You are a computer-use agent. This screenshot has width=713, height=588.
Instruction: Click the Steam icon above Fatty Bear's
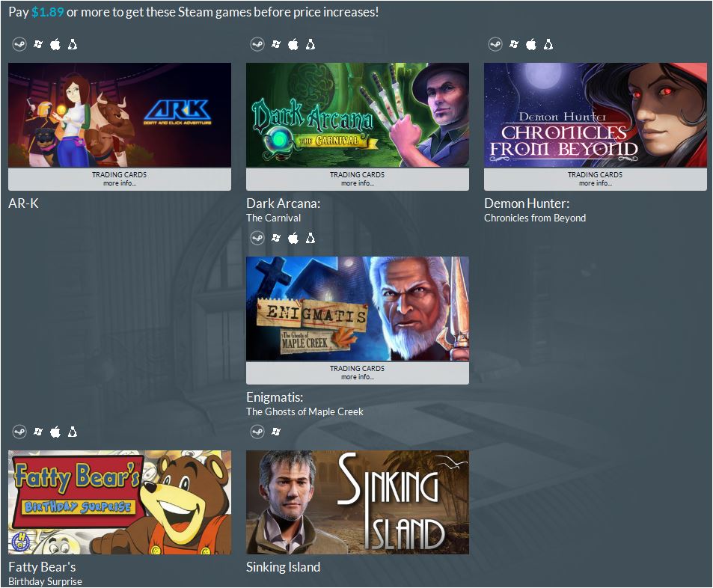[19, 432]
